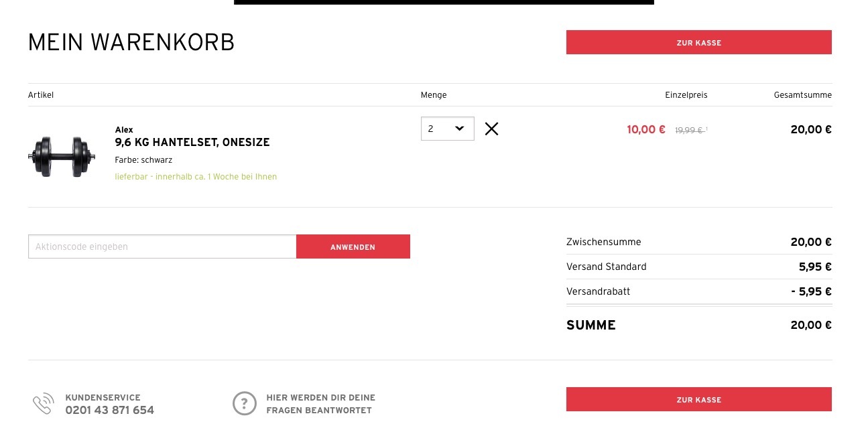Focus the Aktionscode eingeben input field

[x=162, y=246]
